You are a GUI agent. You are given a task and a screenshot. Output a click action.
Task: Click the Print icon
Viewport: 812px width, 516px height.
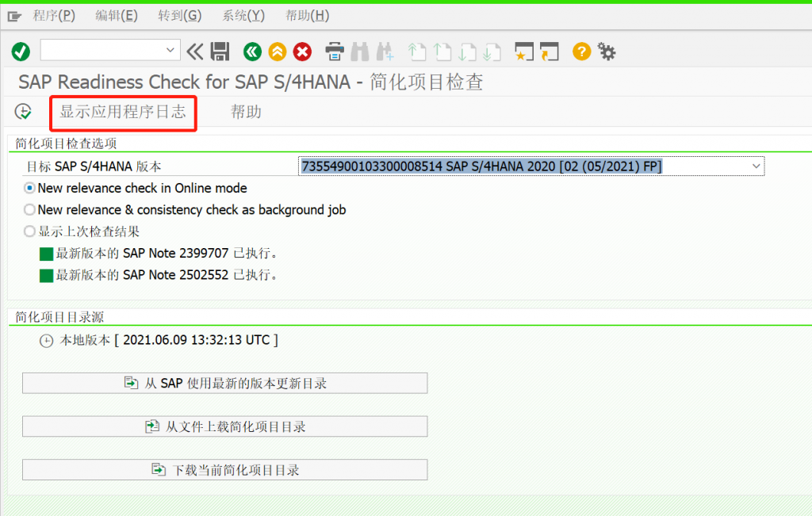pos(335,52)
